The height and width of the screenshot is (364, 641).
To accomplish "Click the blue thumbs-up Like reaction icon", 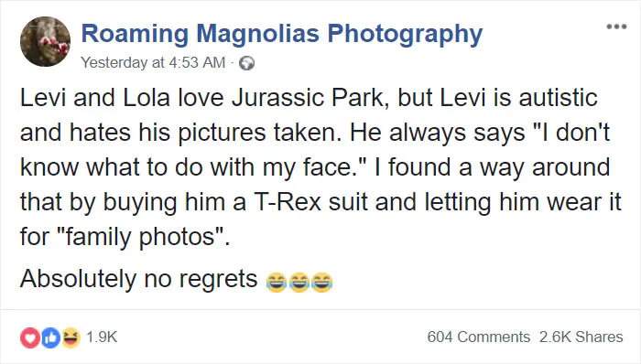I will click(50, 337).
